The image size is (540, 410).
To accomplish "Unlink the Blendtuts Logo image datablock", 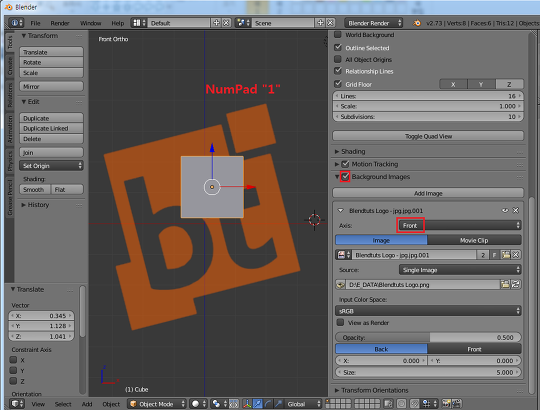I will coord(516,255).
